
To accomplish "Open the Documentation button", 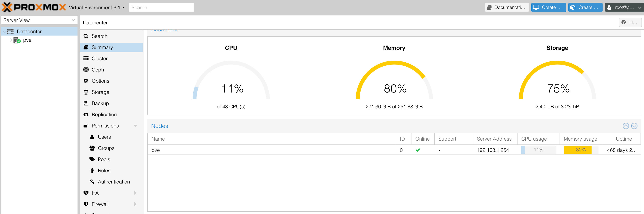I will pyautogui.click(x=507, y=7).
